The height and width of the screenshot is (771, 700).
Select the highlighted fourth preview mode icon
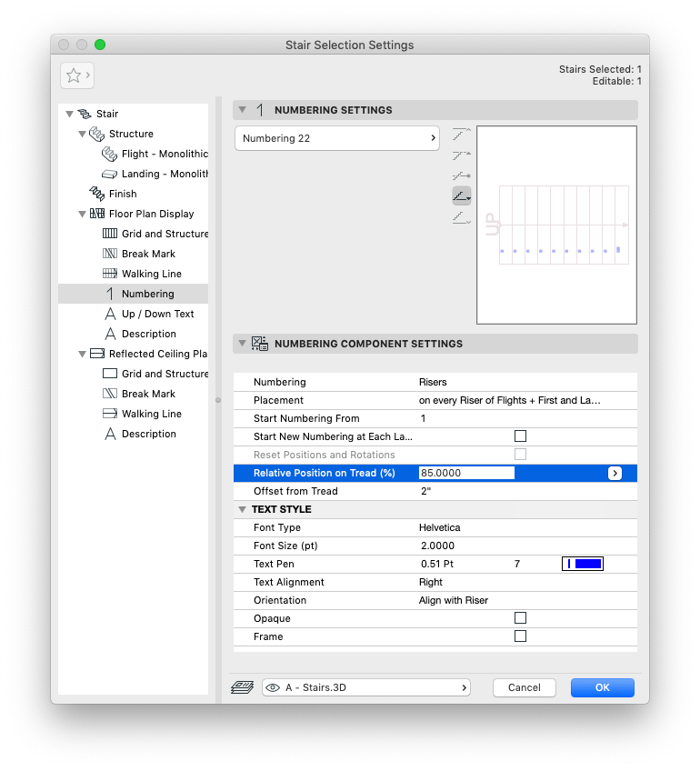point(462,196)
